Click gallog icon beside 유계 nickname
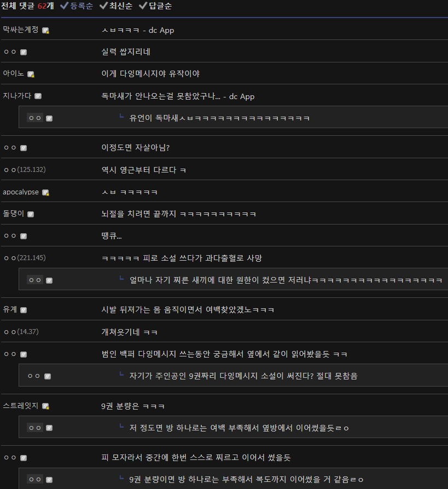The height and width of the screenshot is (489, 448). point(24,310)
